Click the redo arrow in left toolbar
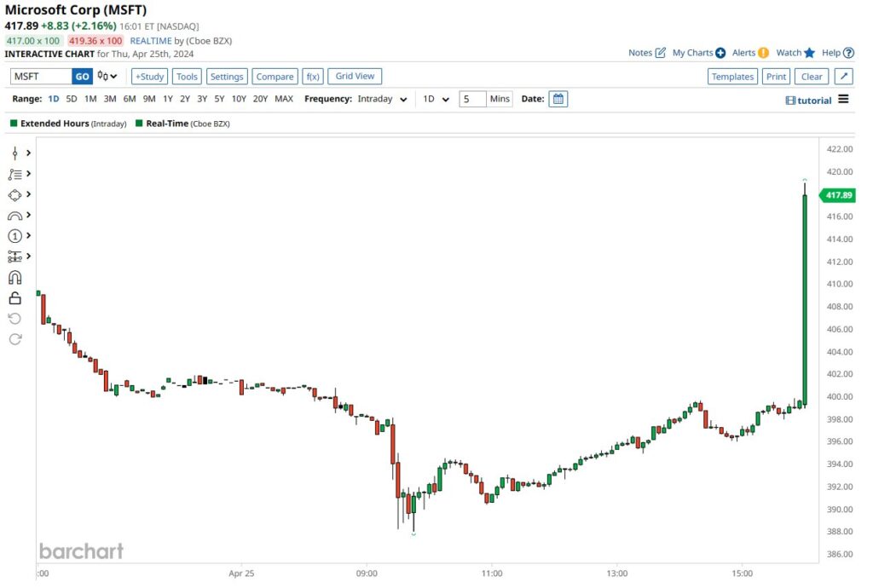873x588 pixels. 14,339
